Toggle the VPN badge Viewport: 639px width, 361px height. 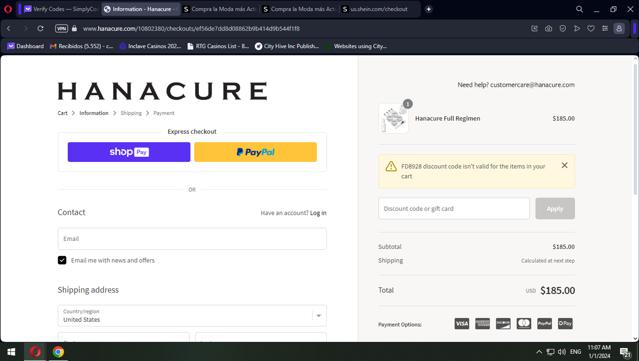point(61,29)
